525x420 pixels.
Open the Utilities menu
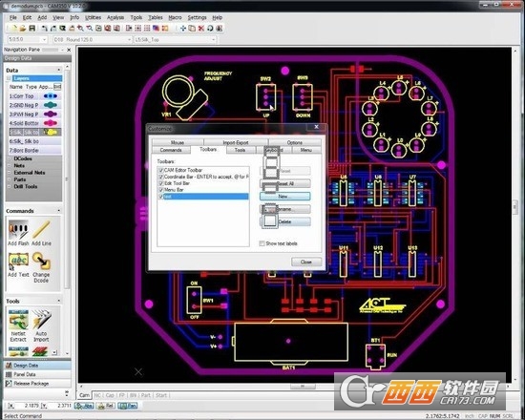pyautogui.click(x=93, y=17)
